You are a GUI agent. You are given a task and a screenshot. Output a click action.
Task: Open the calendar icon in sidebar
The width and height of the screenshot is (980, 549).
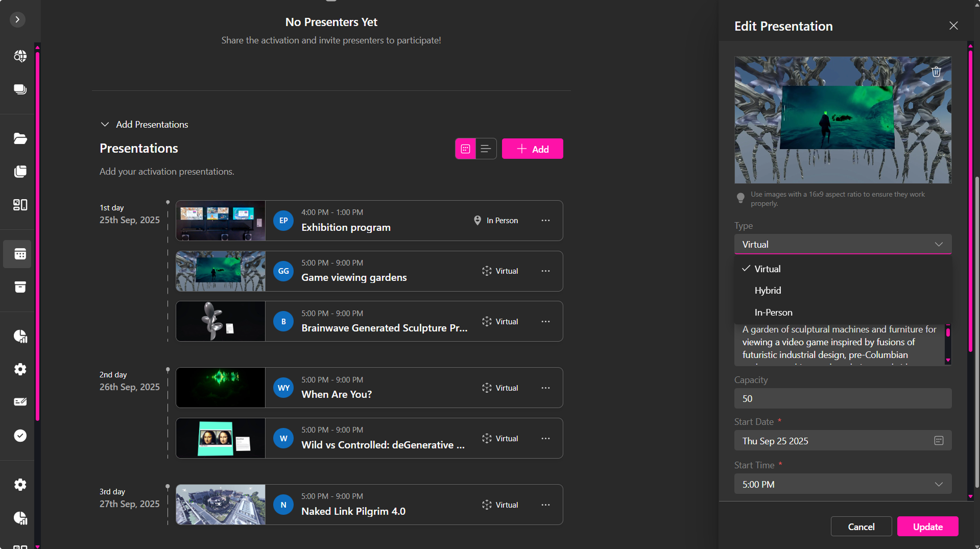(x=20, y=254)
